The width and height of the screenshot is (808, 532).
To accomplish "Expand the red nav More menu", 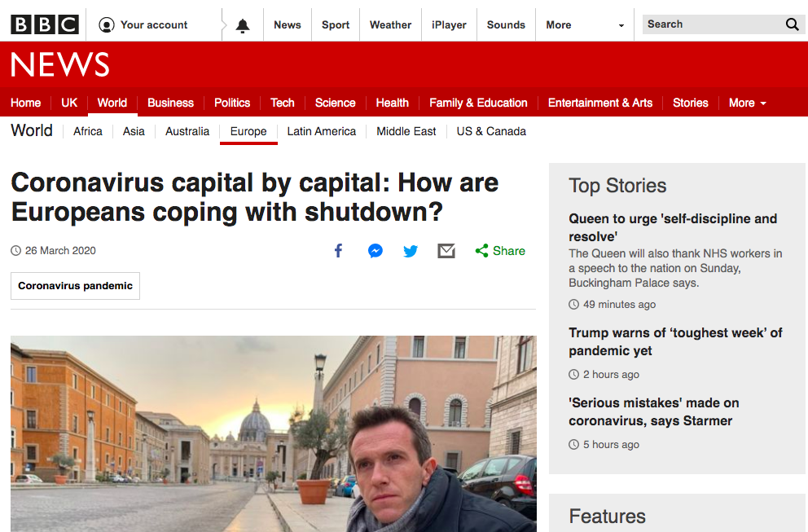I will point(747,103).
